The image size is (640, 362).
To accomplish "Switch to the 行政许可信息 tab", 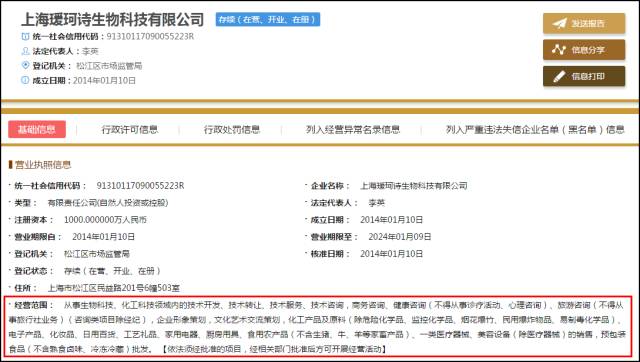I will [x=130, y=130].
